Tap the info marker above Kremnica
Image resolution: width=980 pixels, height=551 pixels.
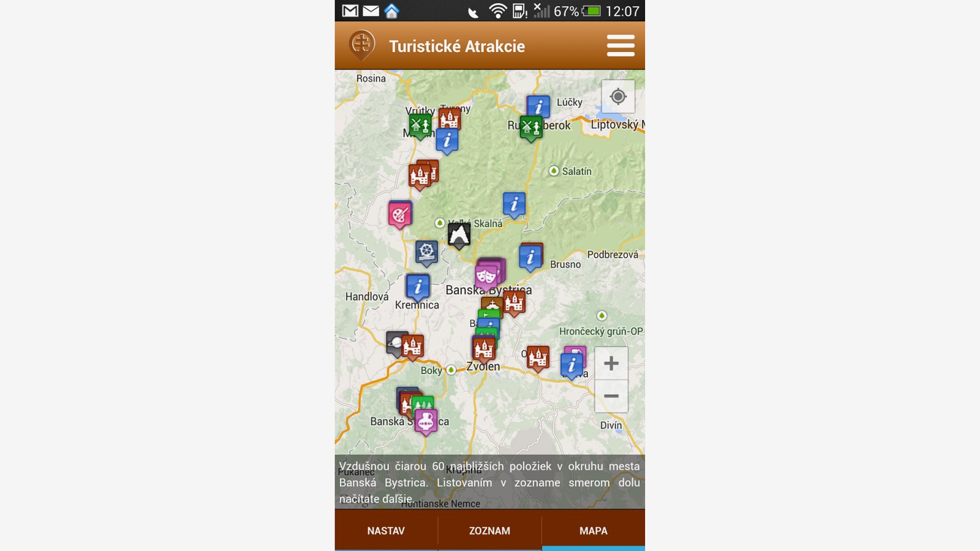tap(418, 287)
